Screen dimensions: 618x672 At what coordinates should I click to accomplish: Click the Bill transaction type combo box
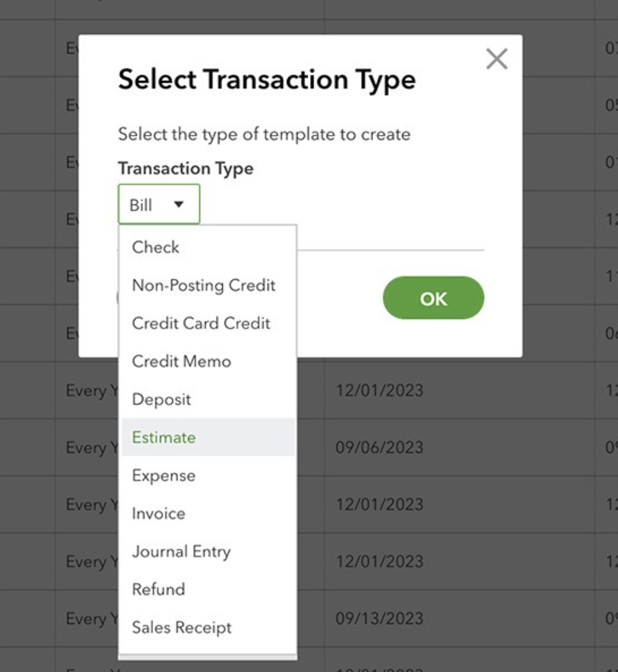coord(159,204)
